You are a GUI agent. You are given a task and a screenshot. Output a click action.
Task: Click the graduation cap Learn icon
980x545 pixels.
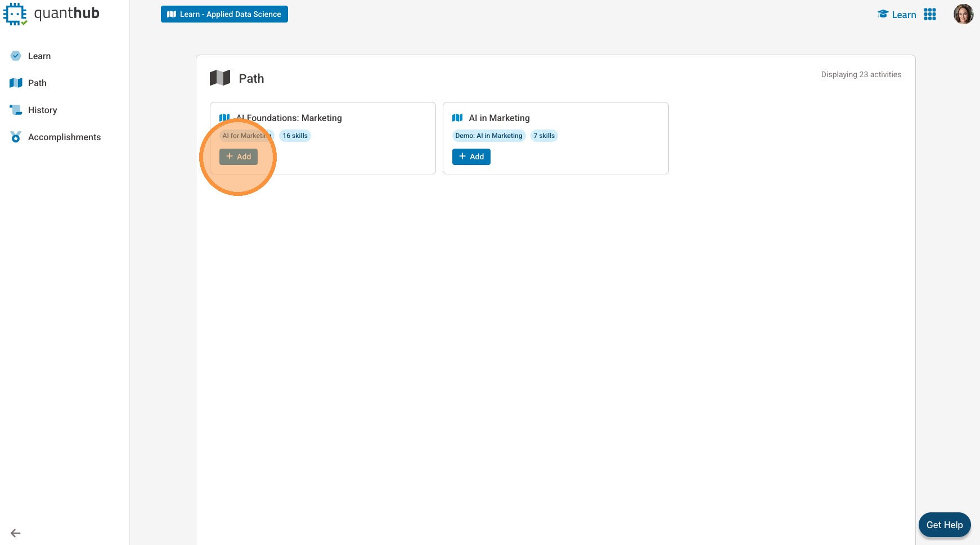click(882, 14)
